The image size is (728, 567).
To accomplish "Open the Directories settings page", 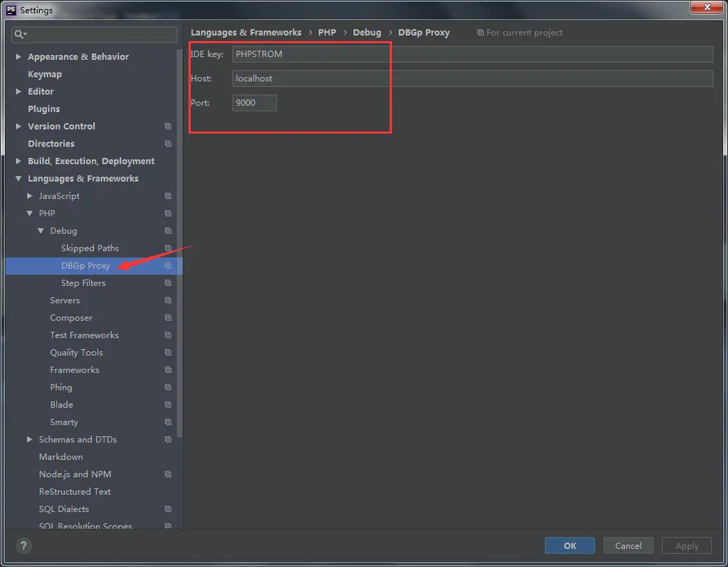I will 51,144.
